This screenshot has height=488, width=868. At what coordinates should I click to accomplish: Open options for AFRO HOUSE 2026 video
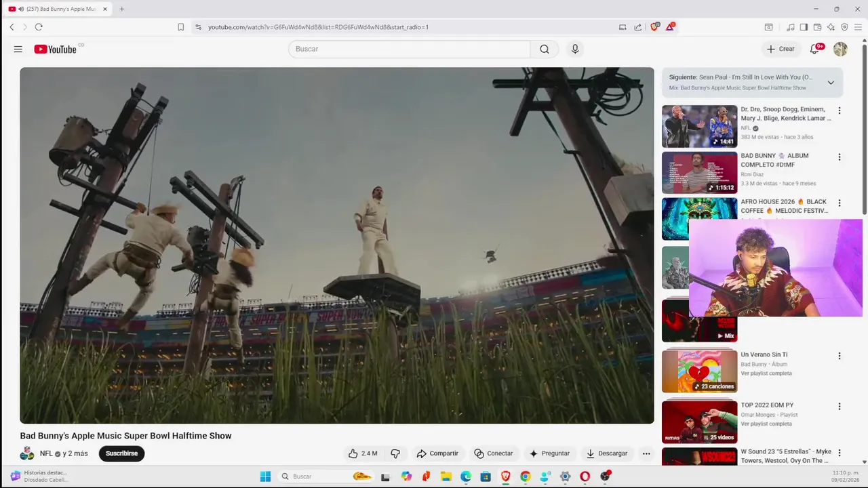click(840, 203)
